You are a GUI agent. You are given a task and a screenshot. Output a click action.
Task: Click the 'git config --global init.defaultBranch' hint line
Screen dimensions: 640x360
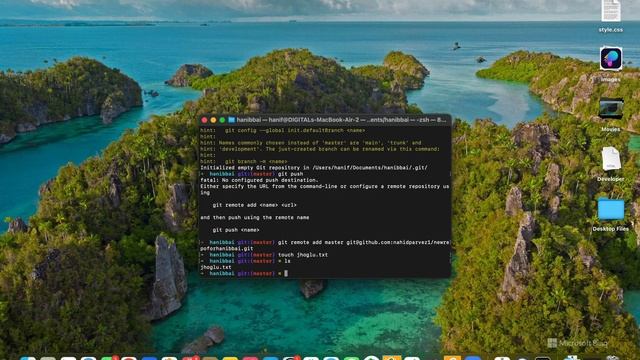(x=282, y=131)
